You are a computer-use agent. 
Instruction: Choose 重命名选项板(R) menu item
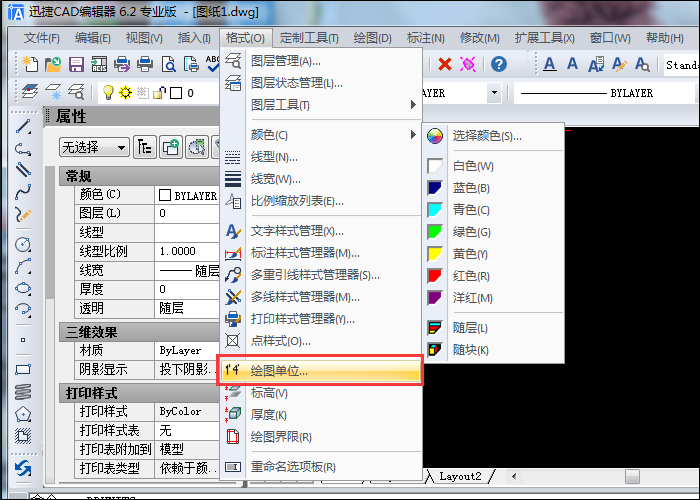click(x=321, y=467)
